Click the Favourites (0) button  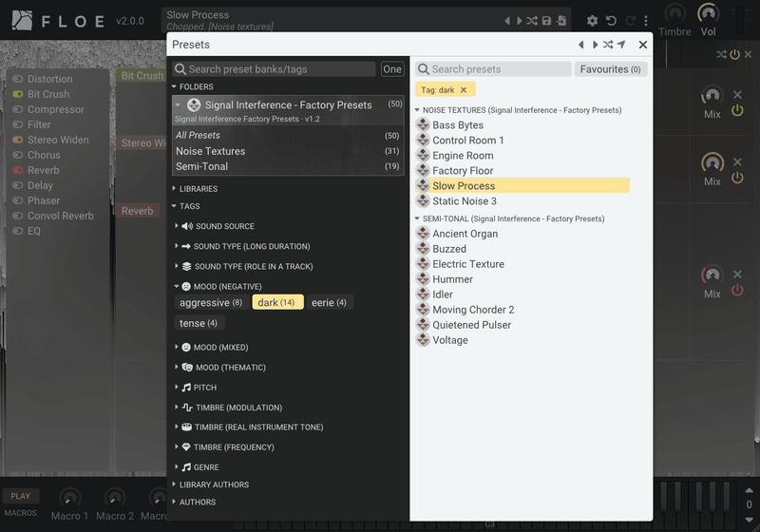coord(610,69)
